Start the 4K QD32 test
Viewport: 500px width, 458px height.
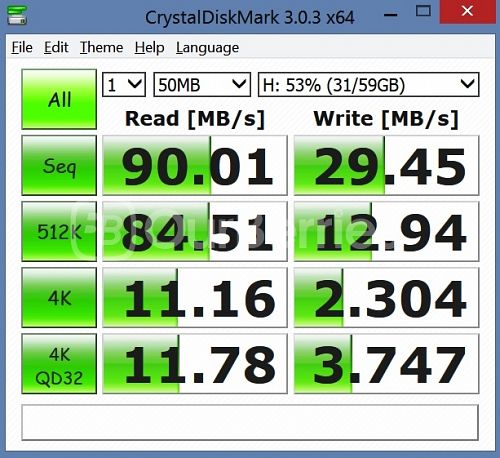point(59,364)
